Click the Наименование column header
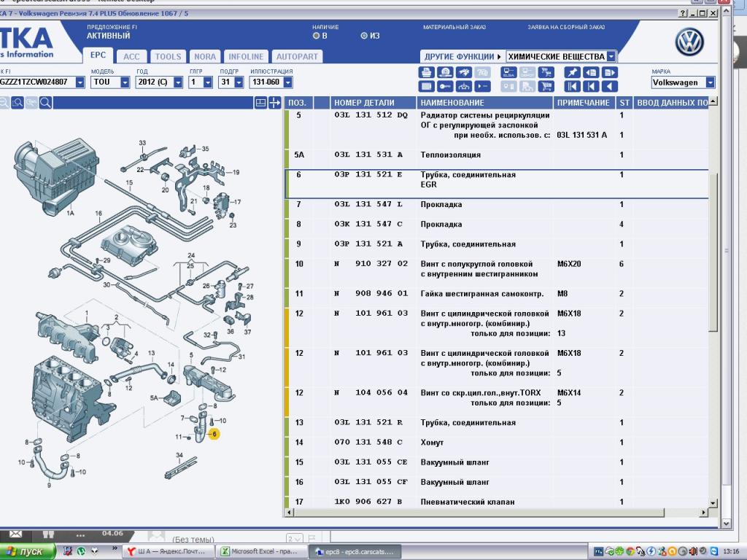The image size is (747, 560). 485,102
